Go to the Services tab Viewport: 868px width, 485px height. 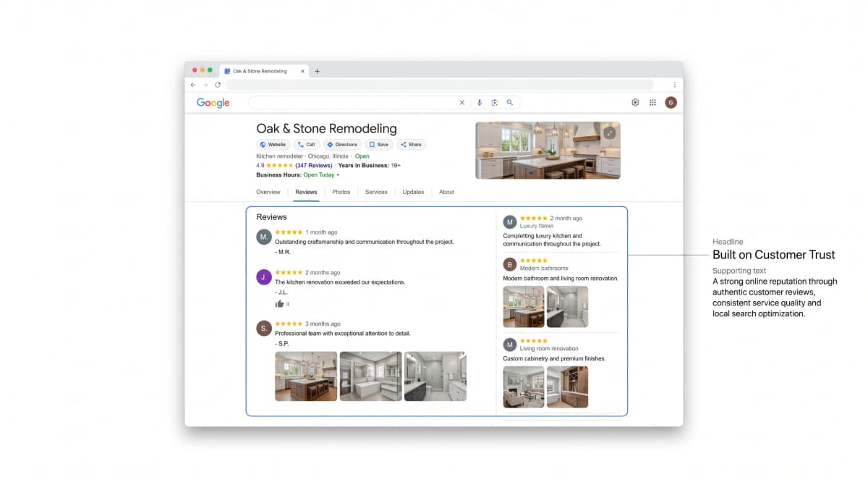click(376, 192)
